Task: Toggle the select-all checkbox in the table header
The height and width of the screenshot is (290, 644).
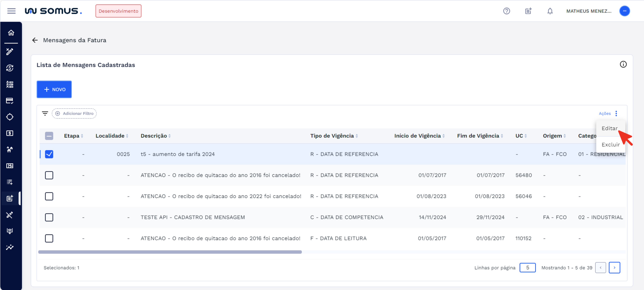Action: 49,136
